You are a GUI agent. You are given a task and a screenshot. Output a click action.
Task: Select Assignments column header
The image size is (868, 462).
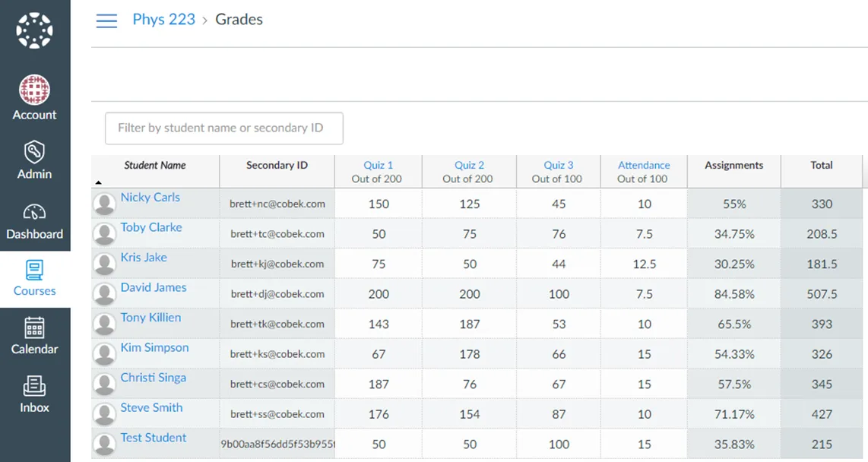pyautogui.click(x=734, y=172)
